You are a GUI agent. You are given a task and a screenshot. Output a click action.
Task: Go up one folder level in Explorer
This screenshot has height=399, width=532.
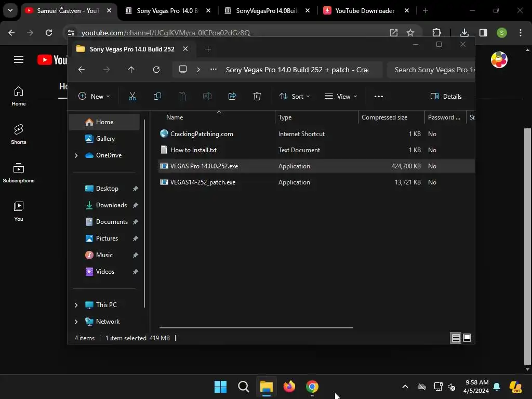(131, 70)
